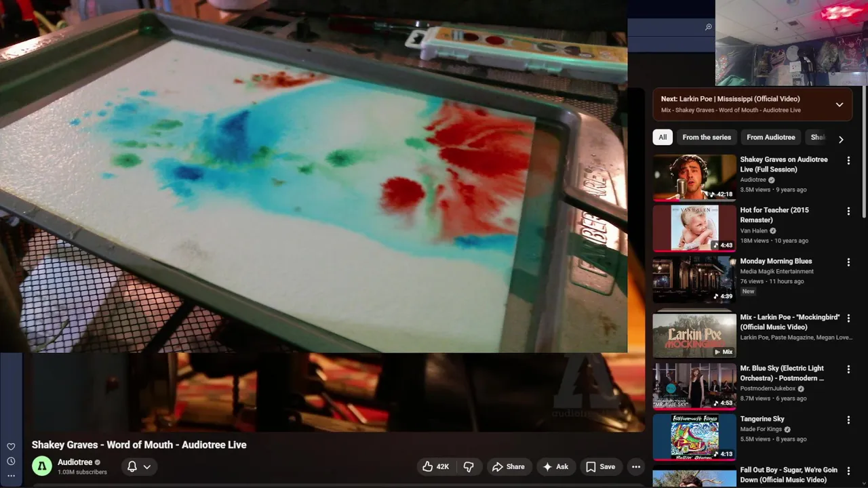Share the Shakey Graves video

(x=509, y=466)
